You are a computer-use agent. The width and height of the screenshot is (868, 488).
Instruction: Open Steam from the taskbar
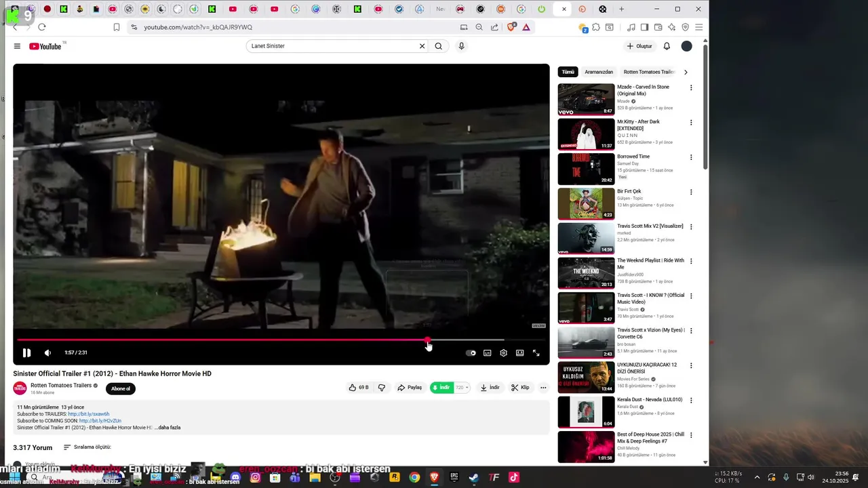point(473,477)
